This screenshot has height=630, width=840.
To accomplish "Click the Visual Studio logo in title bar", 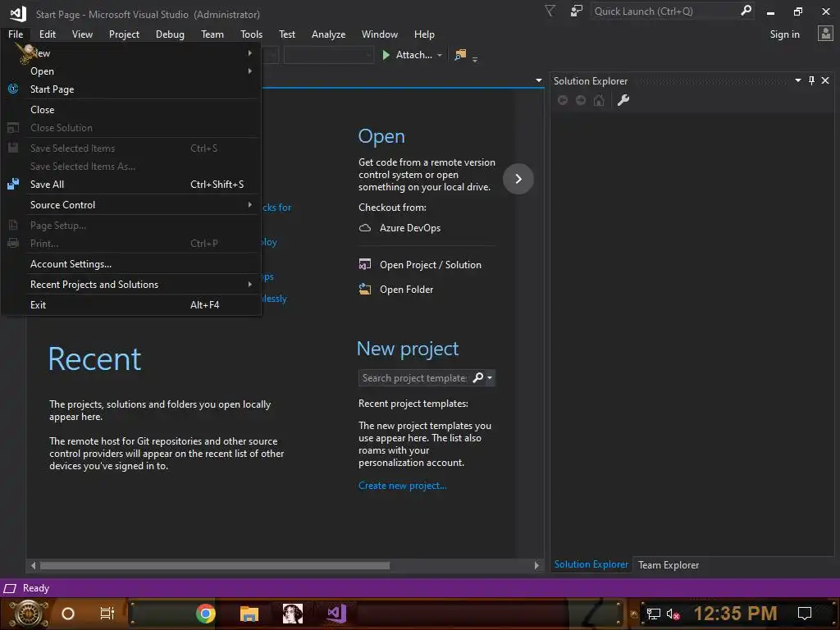I will [18, 13].
